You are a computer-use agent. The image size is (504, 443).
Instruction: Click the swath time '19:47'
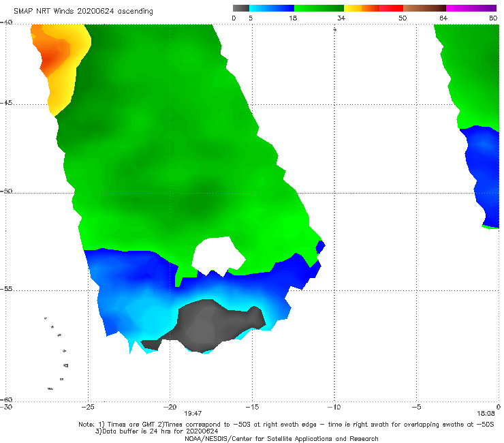tap(193, 414)
